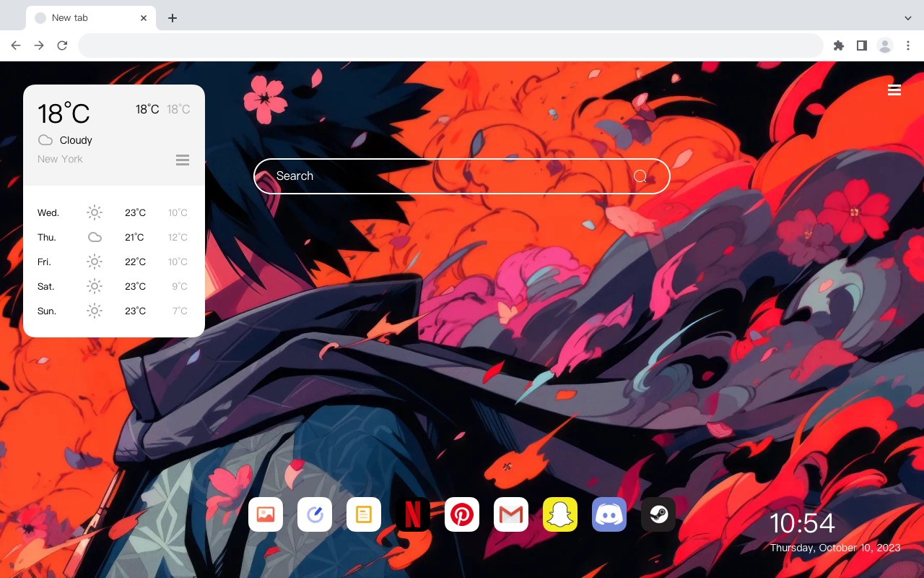
Task: Launch the Snapchat shortcut
Action: (x=560, y=514)
